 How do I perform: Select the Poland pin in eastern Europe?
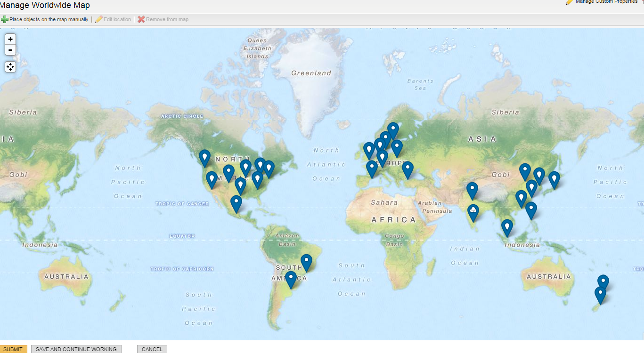397,149
